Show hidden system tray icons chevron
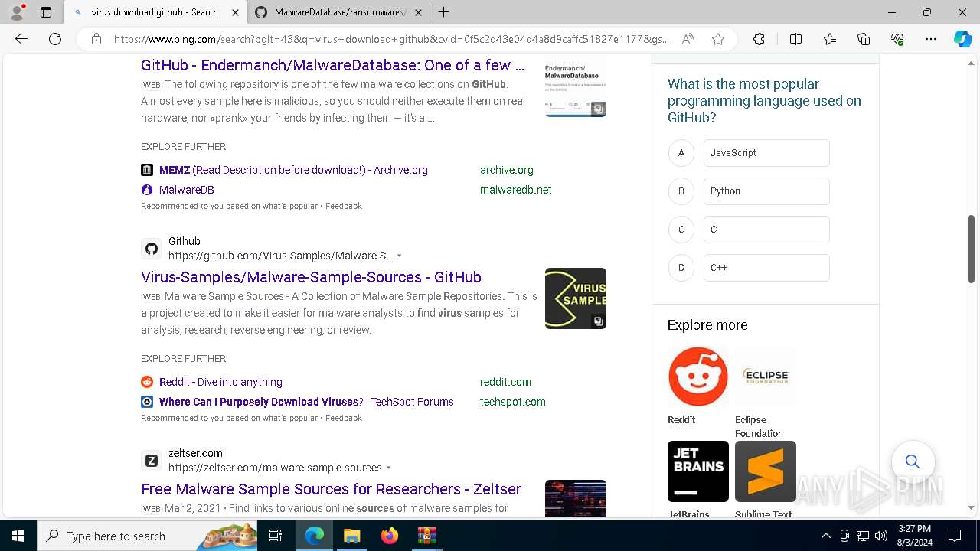The width and height of the screenshot is (980, 551). click(x=825, y=536)
